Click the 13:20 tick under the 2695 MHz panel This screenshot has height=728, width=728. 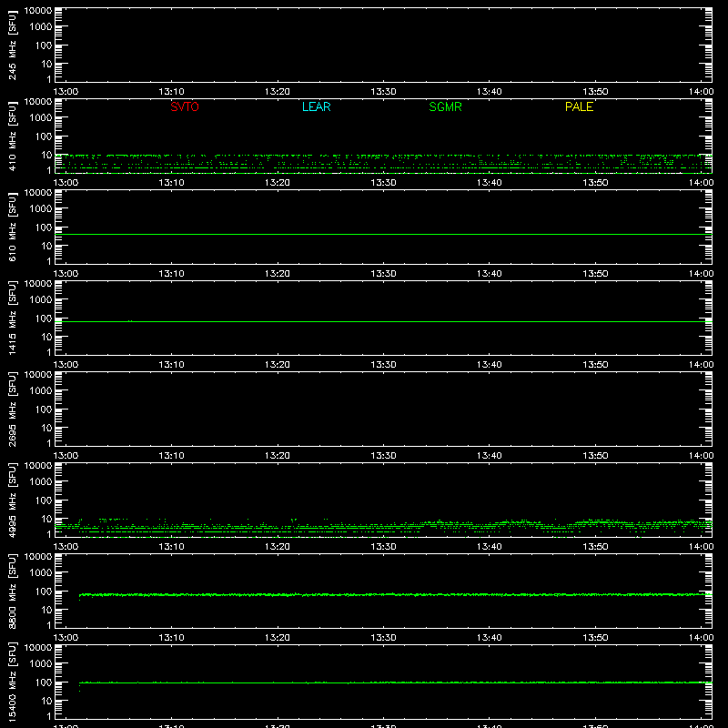point(278,456)
